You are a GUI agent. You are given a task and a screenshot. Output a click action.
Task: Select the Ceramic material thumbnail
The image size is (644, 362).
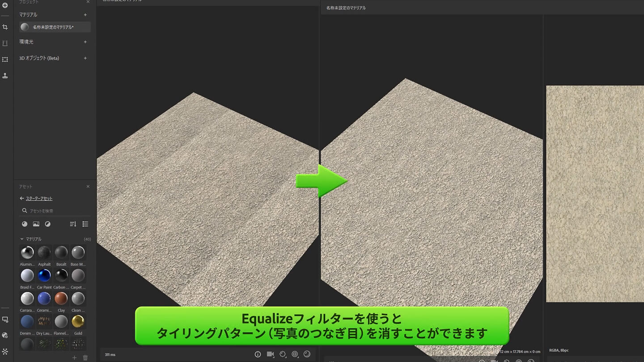[x=44, y=298]
